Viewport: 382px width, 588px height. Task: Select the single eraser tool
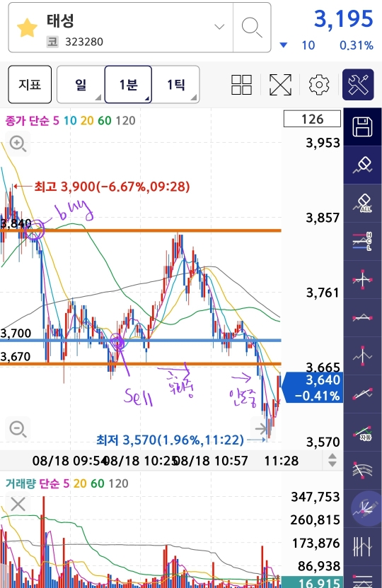pyautogui.click(x=362, y=165)
